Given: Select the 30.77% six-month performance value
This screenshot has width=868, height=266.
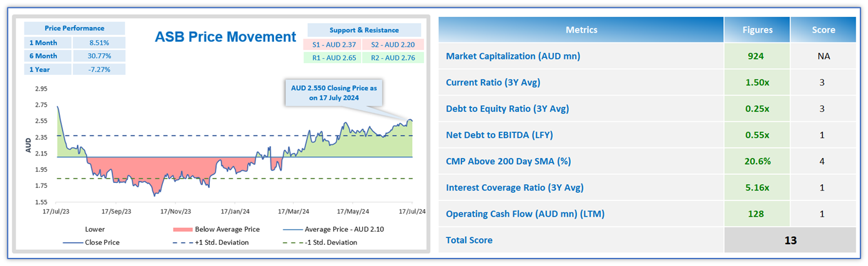Looking at the screenshot, I should pyautogui.click(x=99, y=56).
